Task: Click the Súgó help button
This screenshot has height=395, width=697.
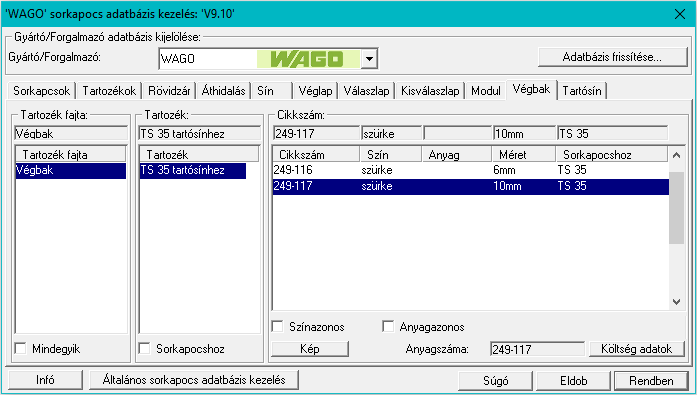Action: [x=496, y=381]
